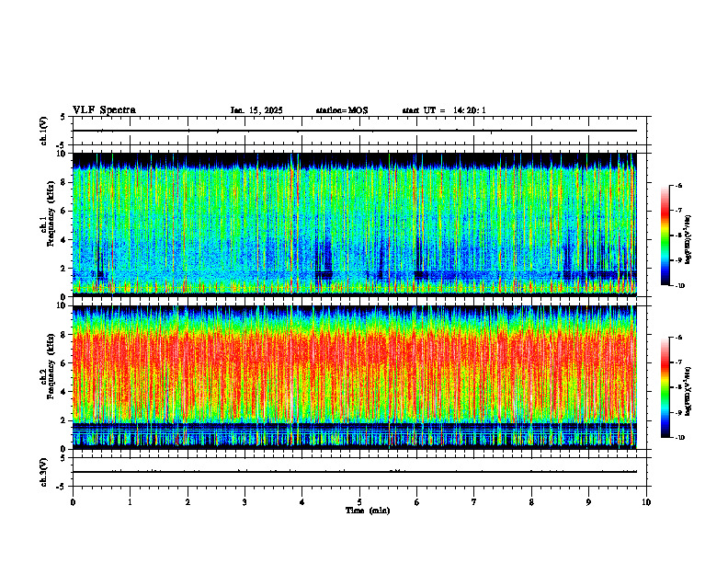Click the ch.1 spectrogram panel

click(355, 224)
